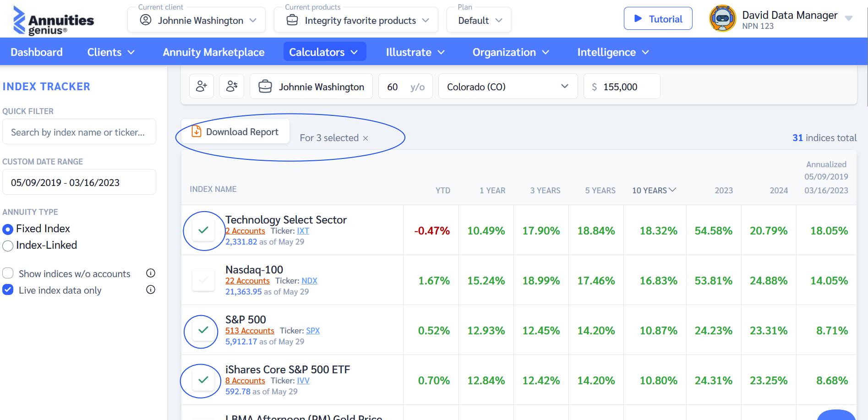Viewport: 868px width, 420px height.
Task: Click the Johnnie Washington client name field
Action: click(311, 87)
